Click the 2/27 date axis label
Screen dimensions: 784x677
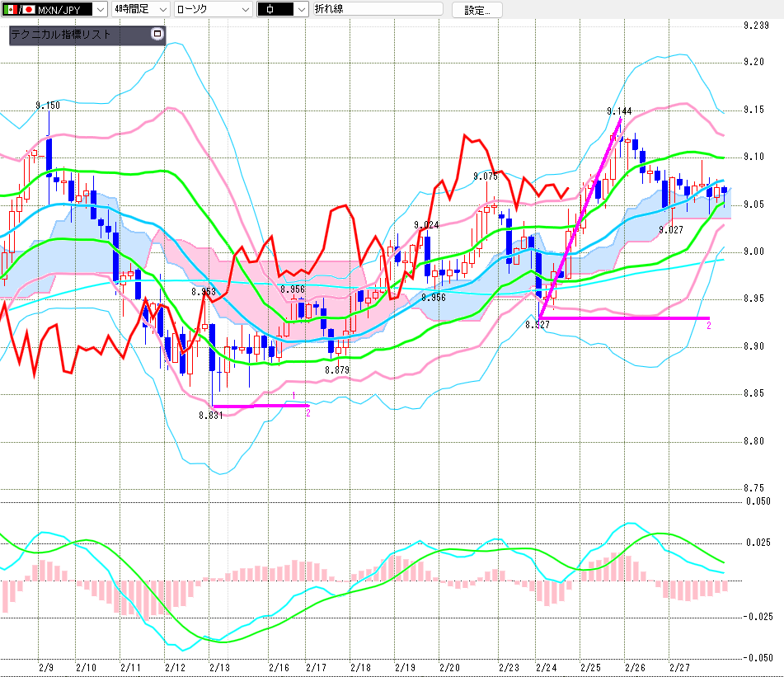point(678,666)
